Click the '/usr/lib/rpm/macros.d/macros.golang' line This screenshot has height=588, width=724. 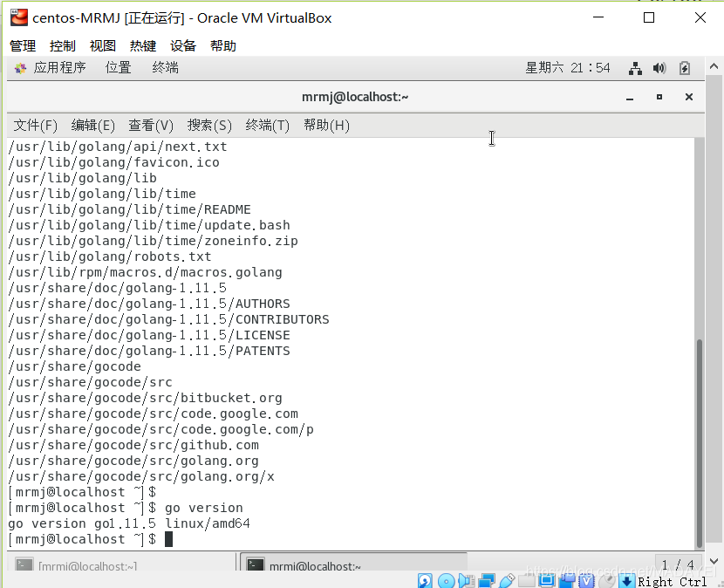click(145, 272)
